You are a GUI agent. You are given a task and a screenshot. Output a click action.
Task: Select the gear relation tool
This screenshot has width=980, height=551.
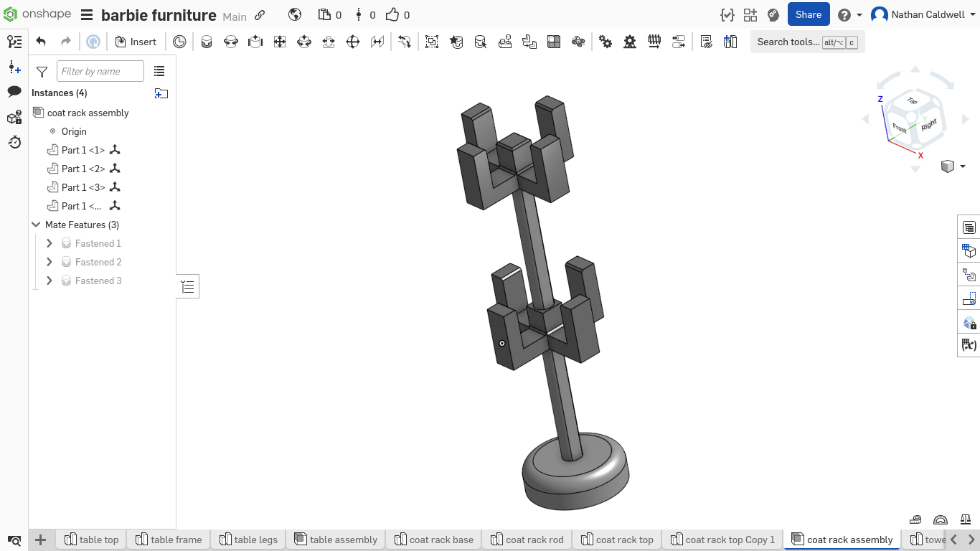click(606, 42)
